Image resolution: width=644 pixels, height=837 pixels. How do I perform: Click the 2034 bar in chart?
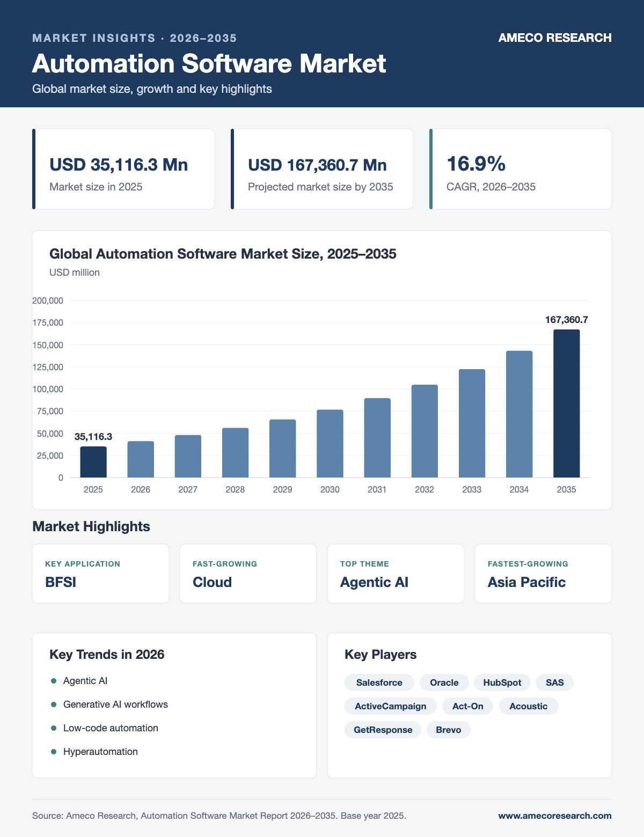(x=519, y=414)
